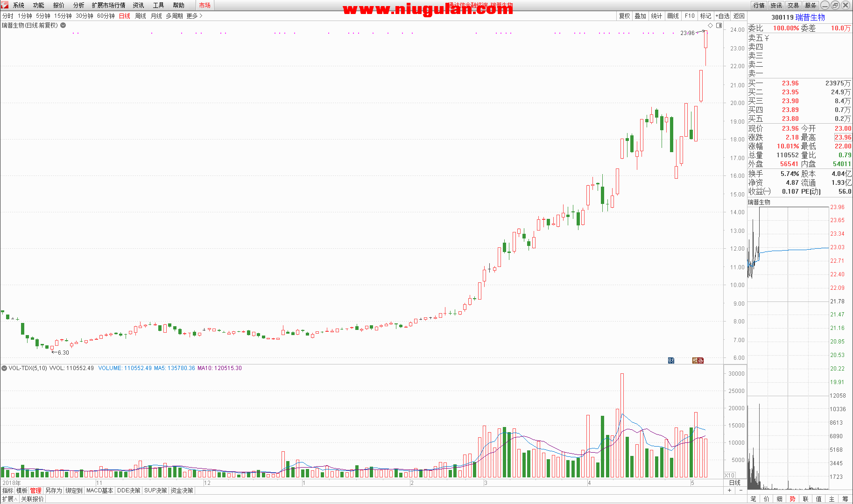Open the 资讯 top-right button

(x=776, y=5)
